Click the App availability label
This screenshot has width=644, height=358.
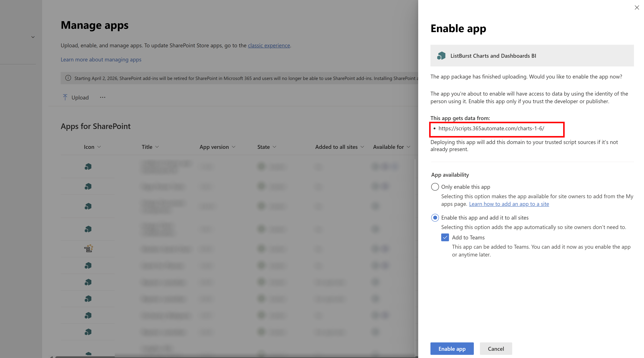pos(450,175)
